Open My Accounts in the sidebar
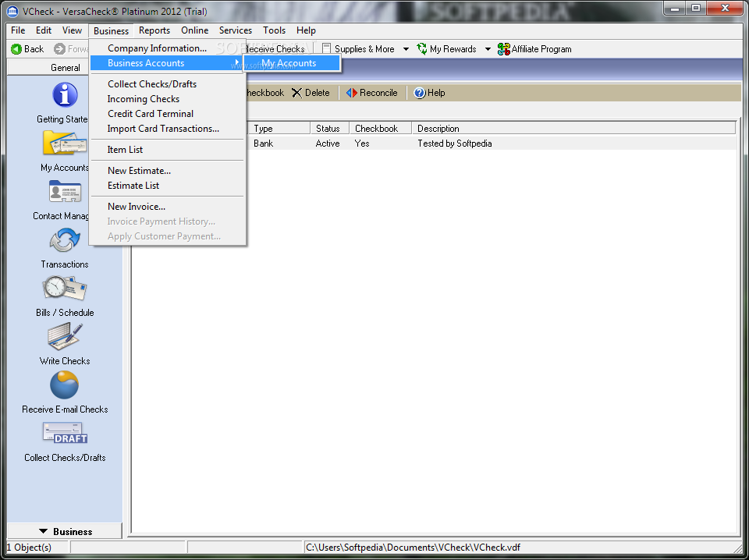This screenshot has width=749, height=560. 65,142
